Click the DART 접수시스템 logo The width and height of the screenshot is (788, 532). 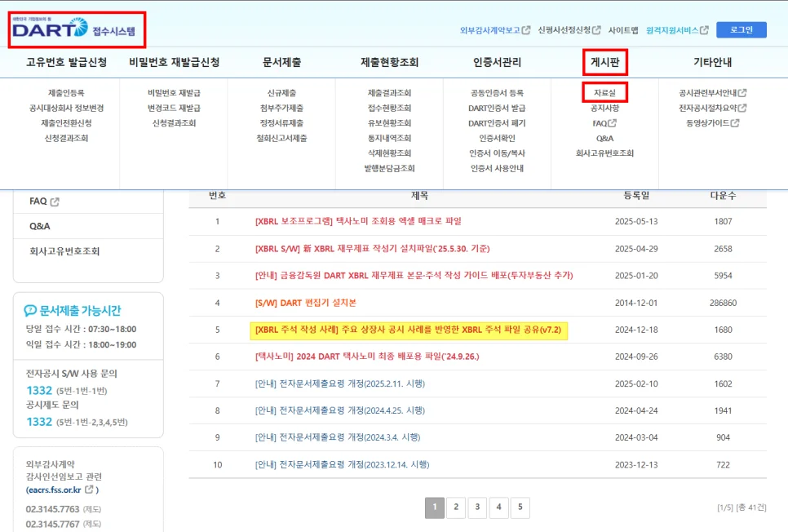click(x=77, y=30)
